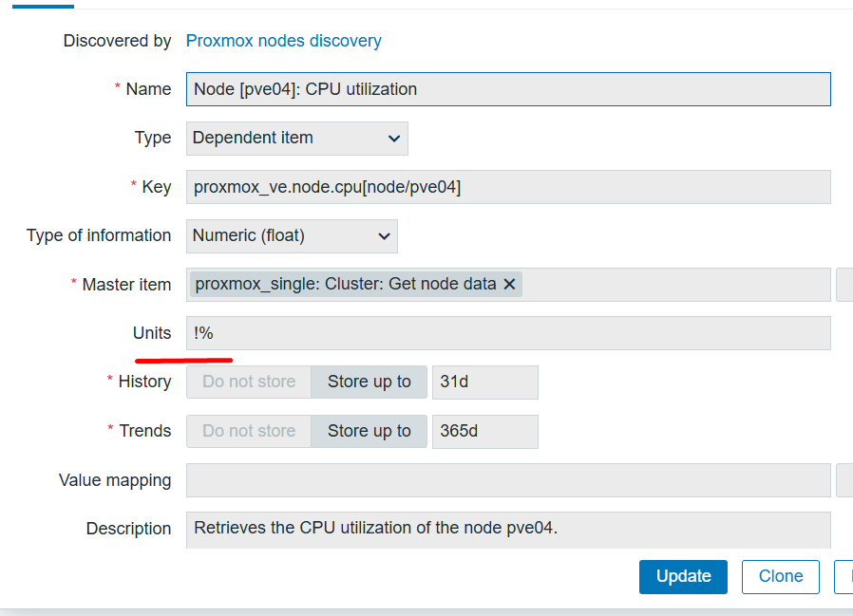Click the Description text area
Viewport: 853px width, 616px height.
(x=508, y=530)
